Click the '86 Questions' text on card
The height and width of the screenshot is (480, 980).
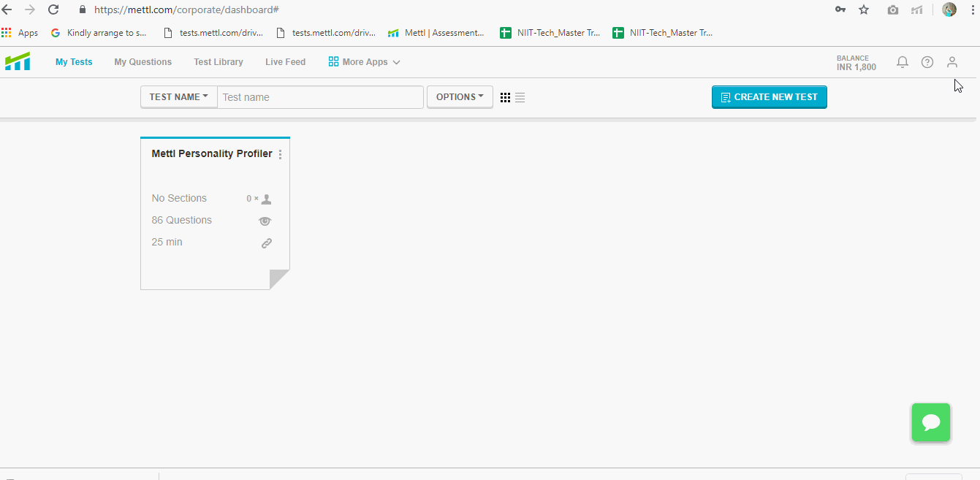[182, 220]
